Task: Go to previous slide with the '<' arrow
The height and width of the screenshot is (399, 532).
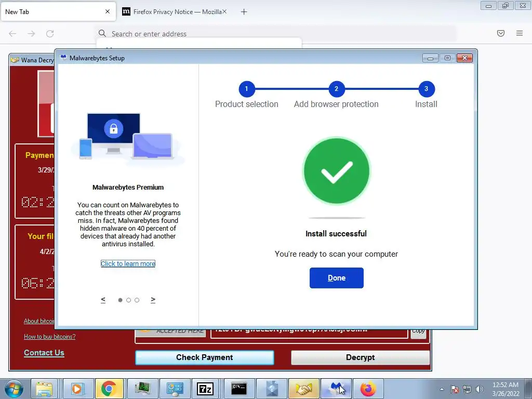Action: 103,300
